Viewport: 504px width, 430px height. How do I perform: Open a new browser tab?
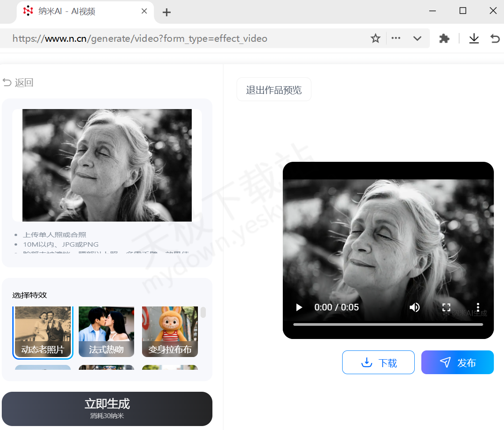point(166,12)
